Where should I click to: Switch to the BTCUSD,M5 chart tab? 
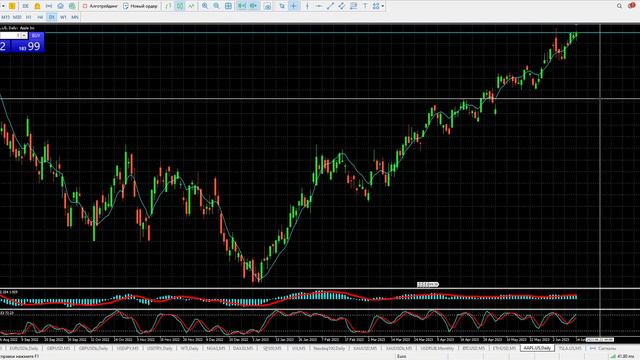pyautogui.click(x=473, y=348)
